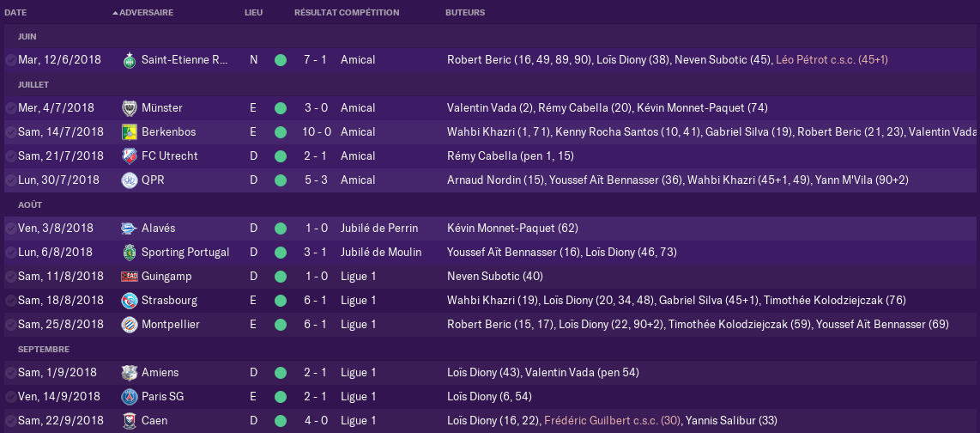Sort by the Adversaire column header
The height and width of the screenshot is (433, 980).
146,13
